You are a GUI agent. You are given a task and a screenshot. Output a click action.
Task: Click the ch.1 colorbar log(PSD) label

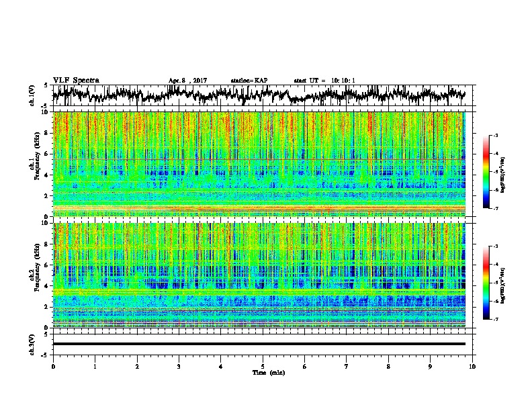[503, 175]
